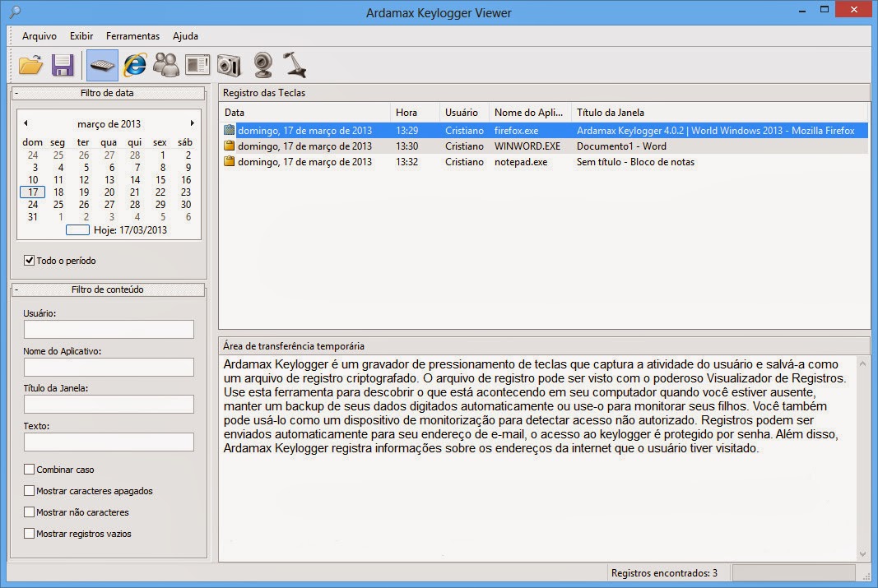Screen dimensions: 878x588
Task: Select the Mozilla Firefox window title row
Action: pos(544,131)
